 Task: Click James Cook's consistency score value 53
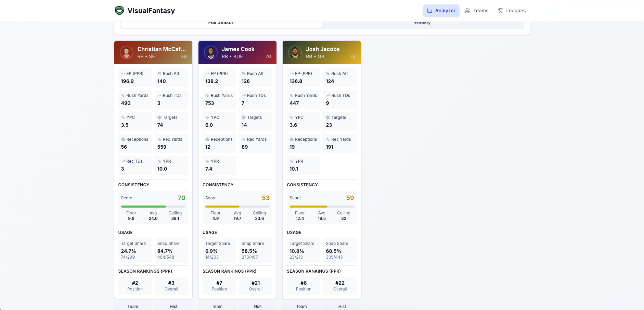[266, 198]
